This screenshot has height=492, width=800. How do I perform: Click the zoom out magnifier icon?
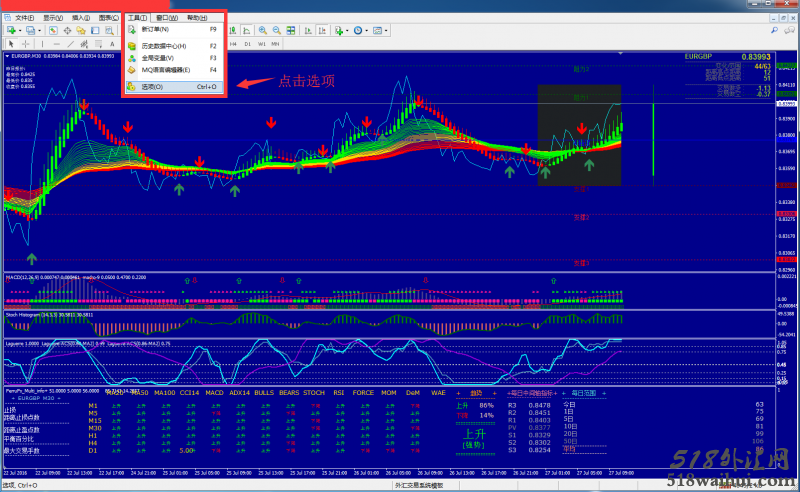[x=277, y=31]
